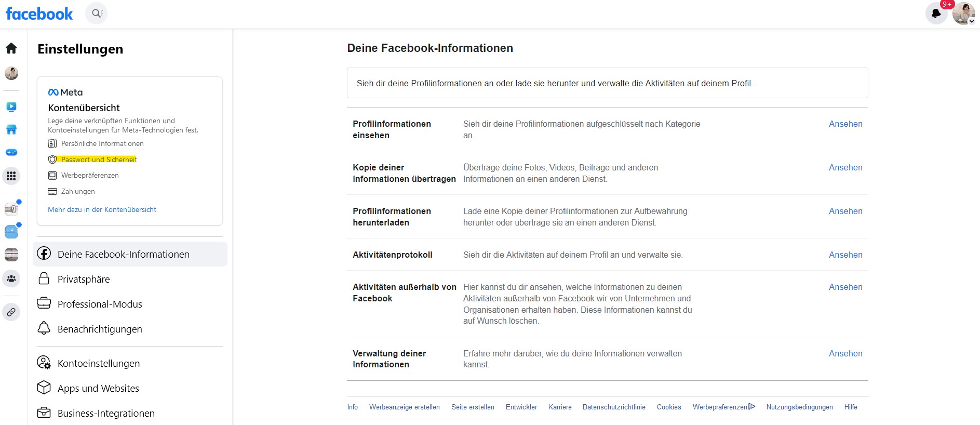Click the Facebook logo
The image size is (980, 425).
point(39,14)
